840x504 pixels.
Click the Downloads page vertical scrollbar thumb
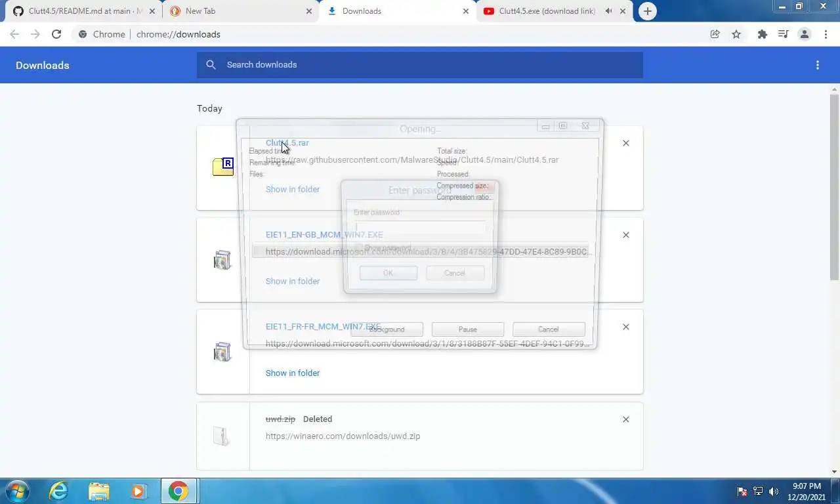click(834, 187)
